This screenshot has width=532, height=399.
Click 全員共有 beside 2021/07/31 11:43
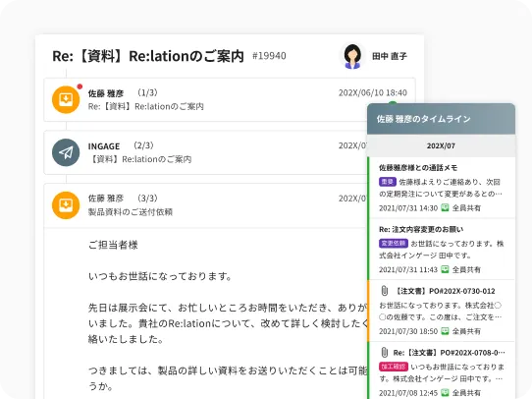pyautogui.click(x=466, y=269)
